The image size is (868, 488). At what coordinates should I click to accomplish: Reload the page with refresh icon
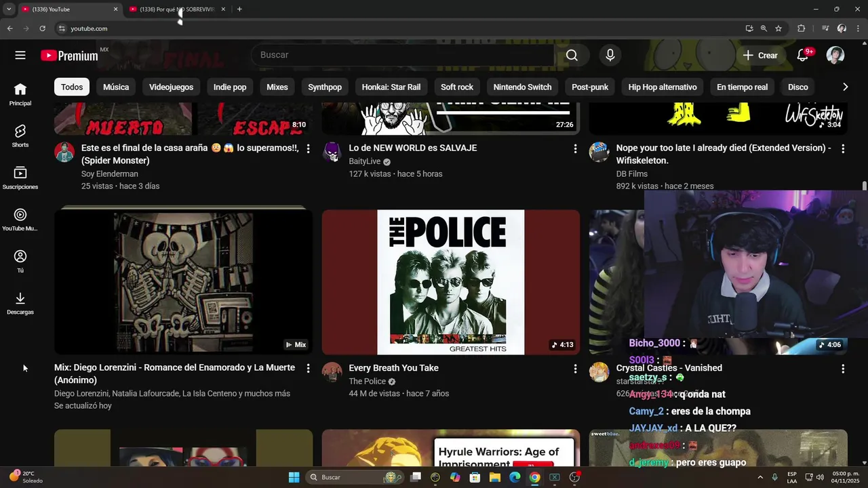tap(42, 28)
